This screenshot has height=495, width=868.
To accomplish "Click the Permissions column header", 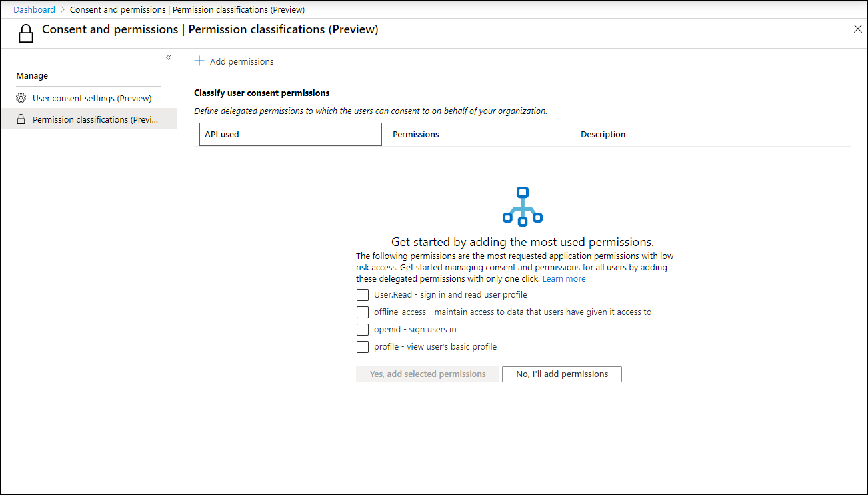I will click(416, 135).
